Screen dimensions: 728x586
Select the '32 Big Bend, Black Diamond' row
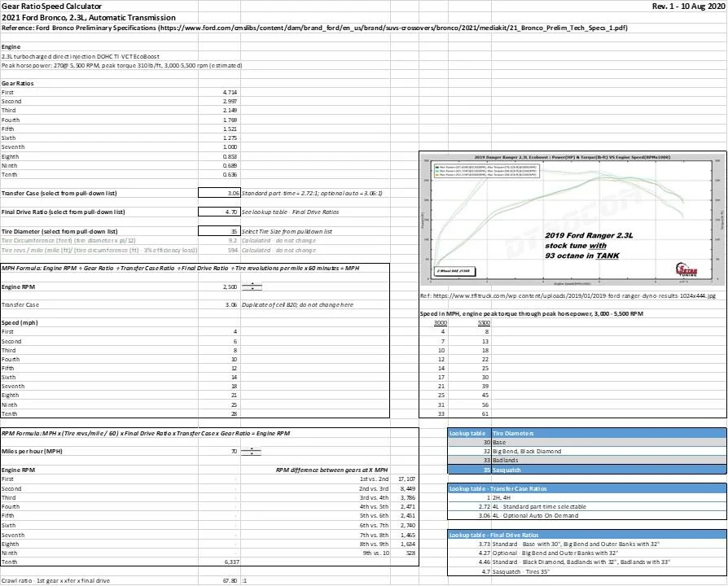click(587, 451)
